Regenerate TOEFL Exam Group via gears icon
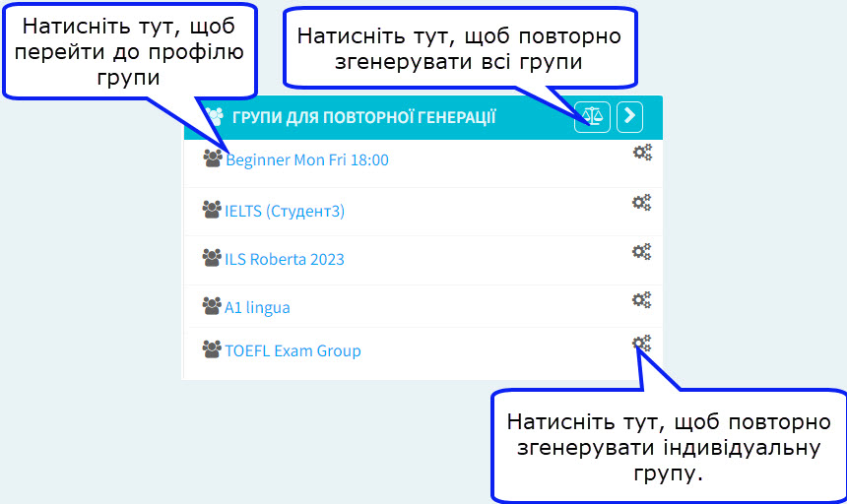Viewport: 847px width, 504px height. click(642, 344)
